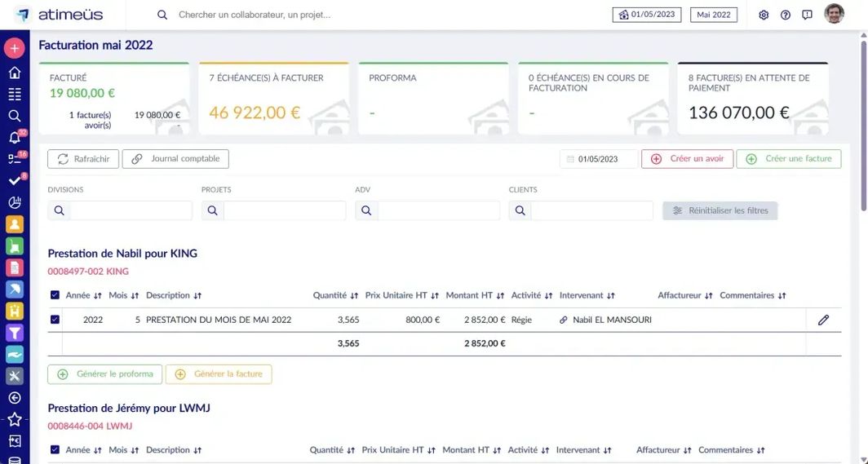Open the feedback message icon in top bar
868x464 pixels.
click(807, 15)
